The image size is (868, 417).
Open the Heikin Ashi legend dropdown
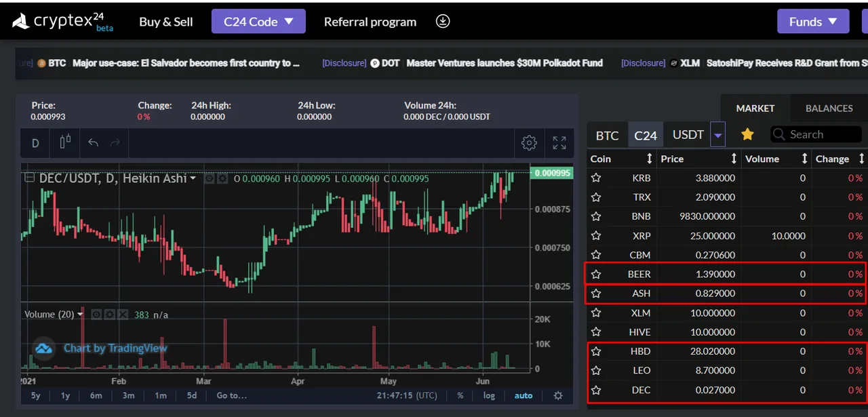point(193,179)
